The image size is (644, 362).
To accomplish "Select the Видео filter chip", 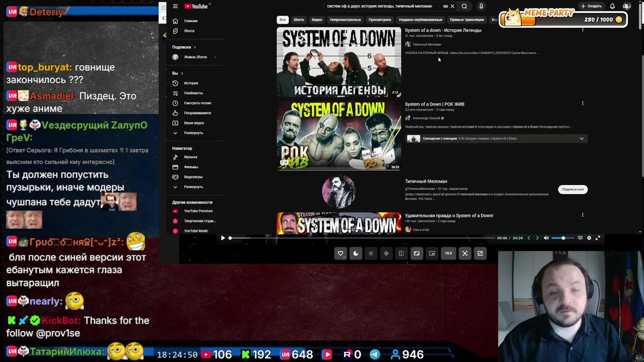I will click(316, 20).
